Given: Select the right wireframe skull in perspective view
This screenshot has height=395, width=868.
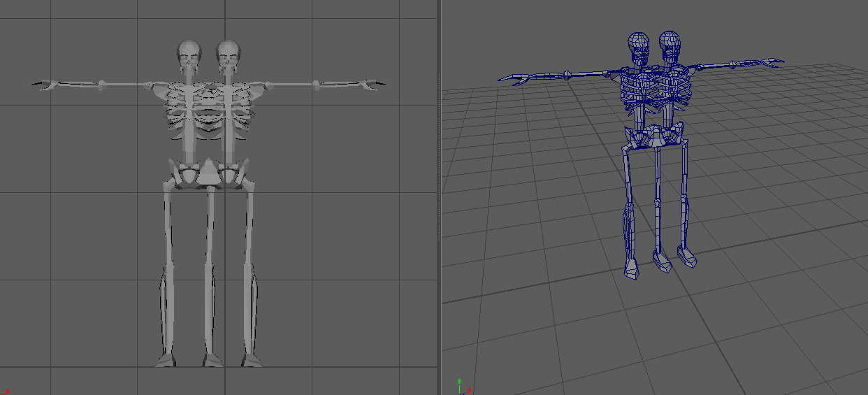Looking at the screenshot, I should [670, 46].
